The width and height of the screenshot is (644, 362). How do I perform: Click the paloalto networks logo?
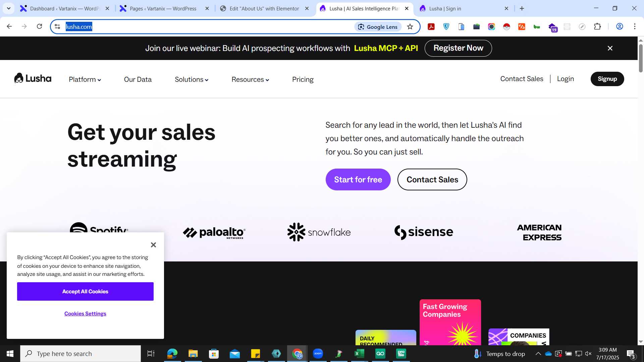click(214, 232)
